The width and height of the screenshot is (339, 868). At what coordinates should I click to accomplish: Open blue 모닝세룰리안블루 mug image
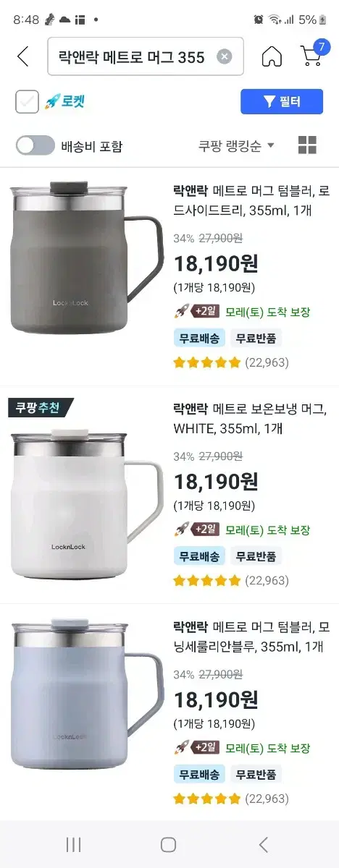click(86, 693)
